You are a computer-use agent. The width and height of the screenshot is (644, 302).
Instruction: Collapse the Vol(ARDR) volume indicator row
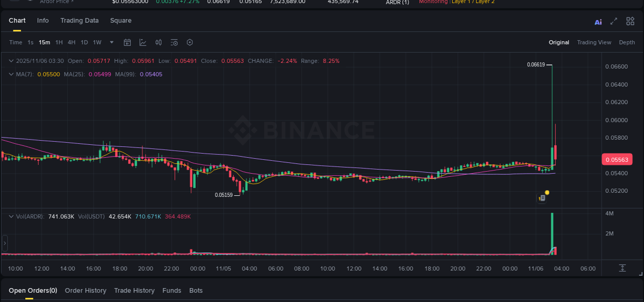pyautogui.click(x=11, y=216)
